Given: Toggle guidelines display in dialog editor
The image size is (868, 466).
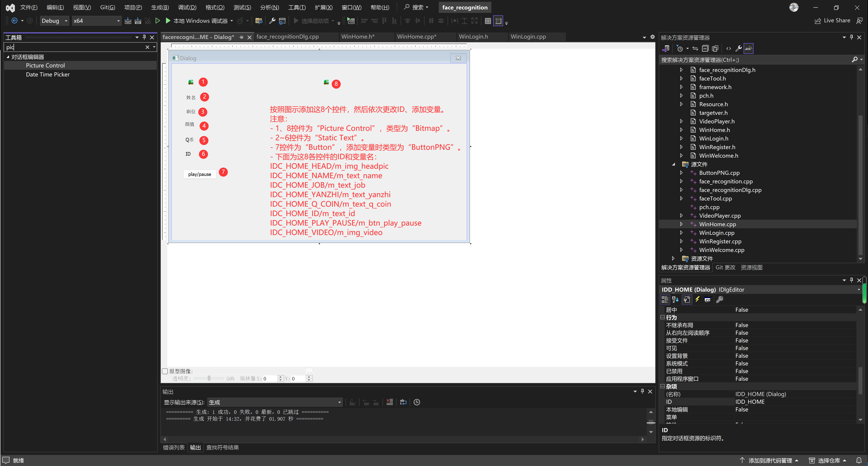Looking at the screenshot, I should tap(498, 21).
